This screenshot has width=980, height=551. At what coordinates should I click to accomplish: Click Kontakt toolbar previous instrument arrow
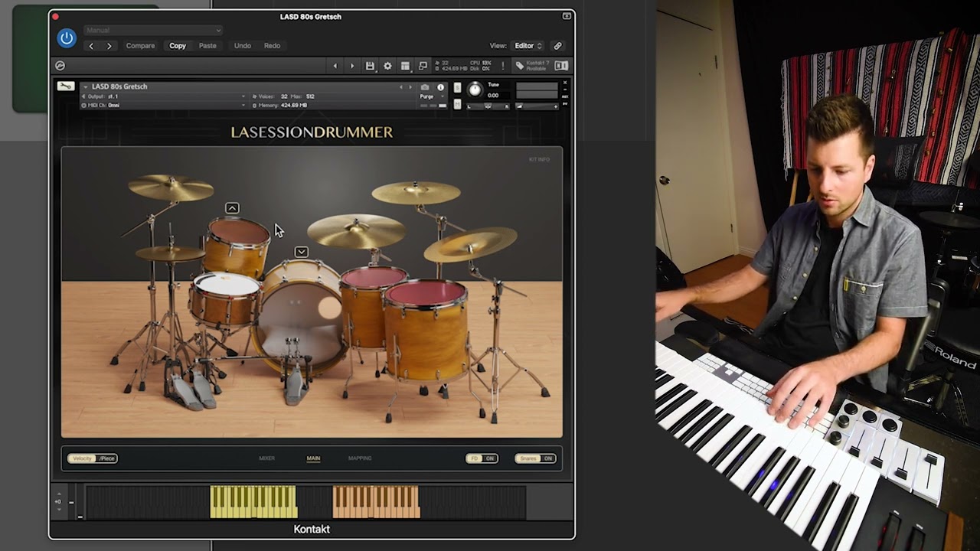(x=335, y=66)
